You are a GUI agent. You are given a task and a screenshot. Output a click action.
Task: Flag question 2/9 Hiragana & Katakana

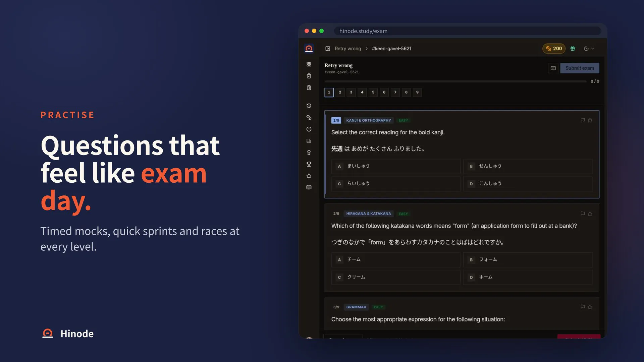tap(583, 214)
